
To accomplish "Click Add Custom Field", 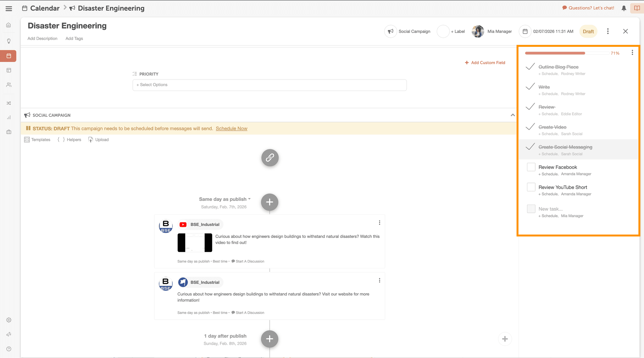I will [485, 62].
